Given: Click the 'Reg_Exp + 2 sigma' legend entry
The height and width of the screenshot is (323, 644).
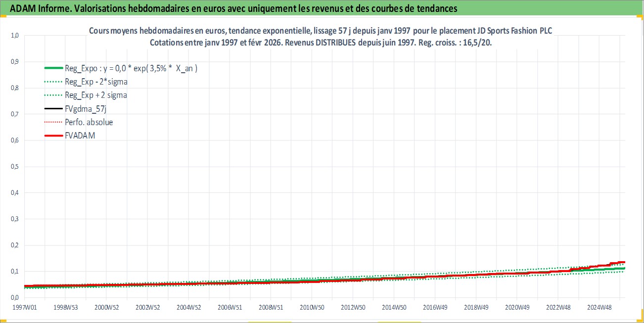Looking at the screenshot, I should [85, 95].
